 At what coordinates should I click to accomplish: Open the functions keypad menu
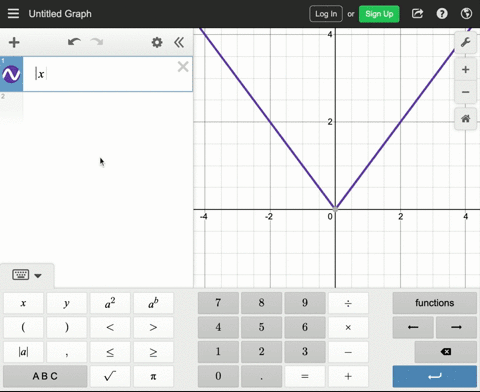tap(435, 303)
